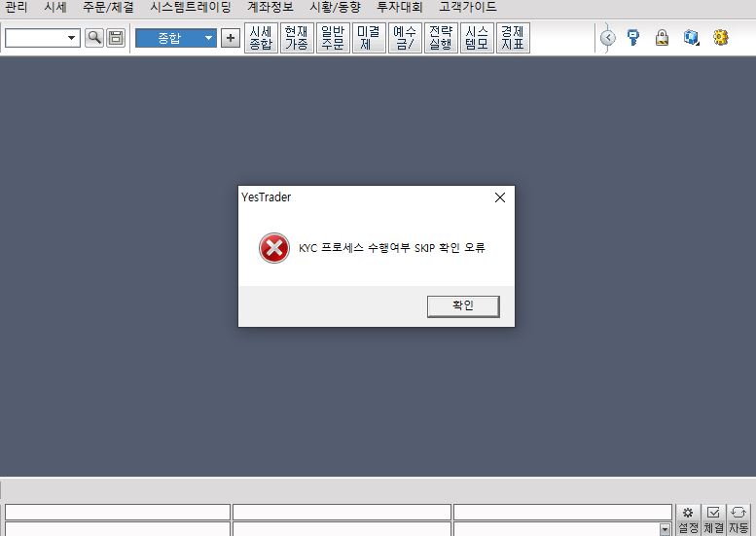Toggle the 체결 checkbox button at bottom
This screenshot has height=536, width=756.
point(713,519)
